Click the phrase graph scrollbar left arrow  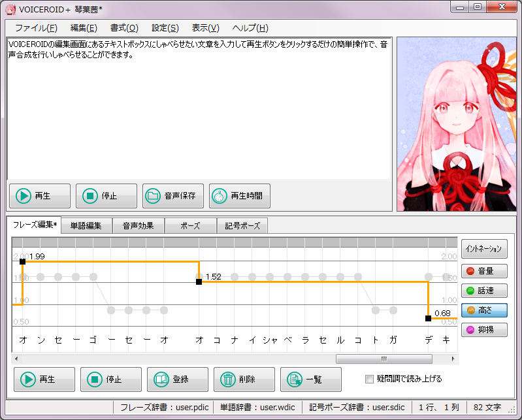pos(16,359)
